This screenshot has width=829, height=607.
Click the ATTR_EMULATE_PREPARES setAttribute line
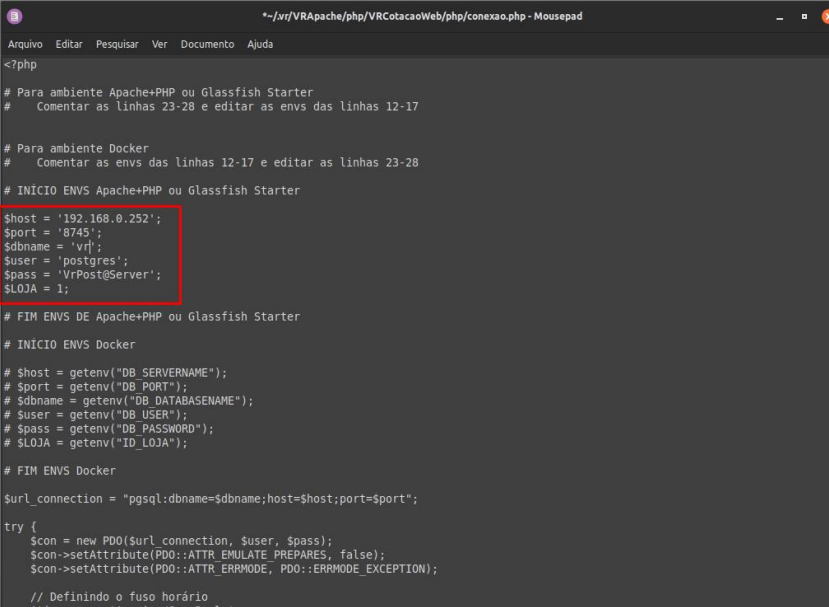pyautogui.click(x=208, y=555)
